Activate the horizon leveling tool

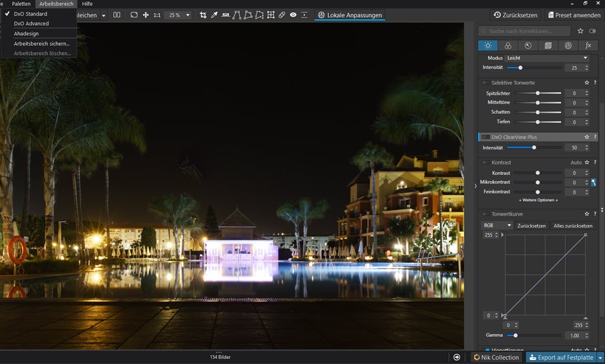[x=226, y=15]
